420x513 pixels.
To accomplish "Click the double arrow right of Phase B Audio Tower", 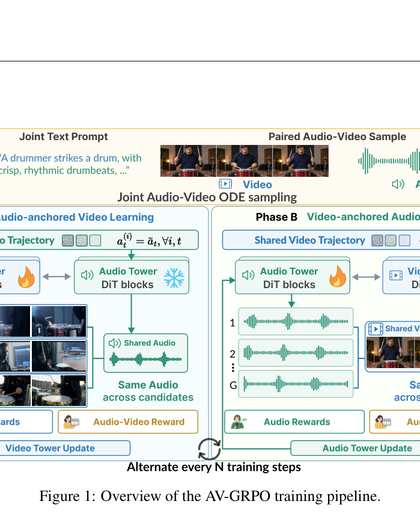I will (367, 277).
